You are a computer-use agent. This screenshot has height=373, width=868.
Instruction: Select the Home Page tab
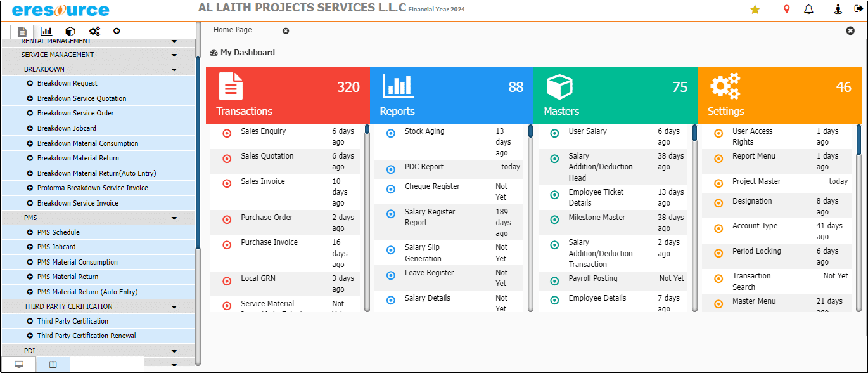click(233, 30)
